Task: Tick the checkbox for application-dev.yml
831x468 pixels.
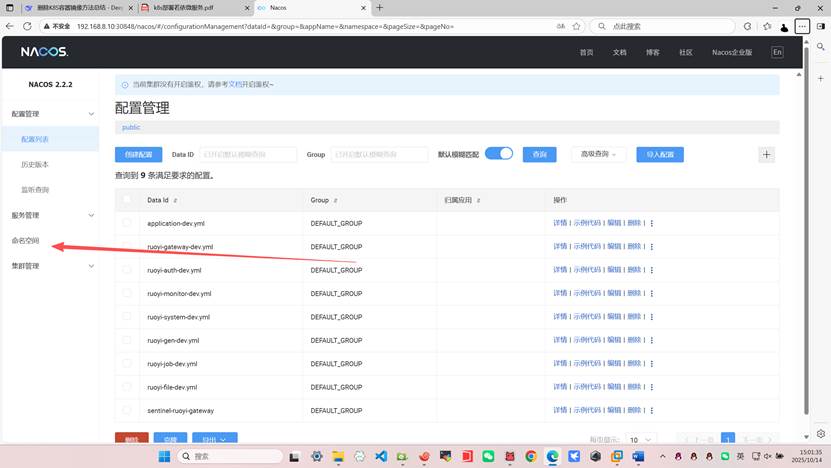Action: click(127, 223)
